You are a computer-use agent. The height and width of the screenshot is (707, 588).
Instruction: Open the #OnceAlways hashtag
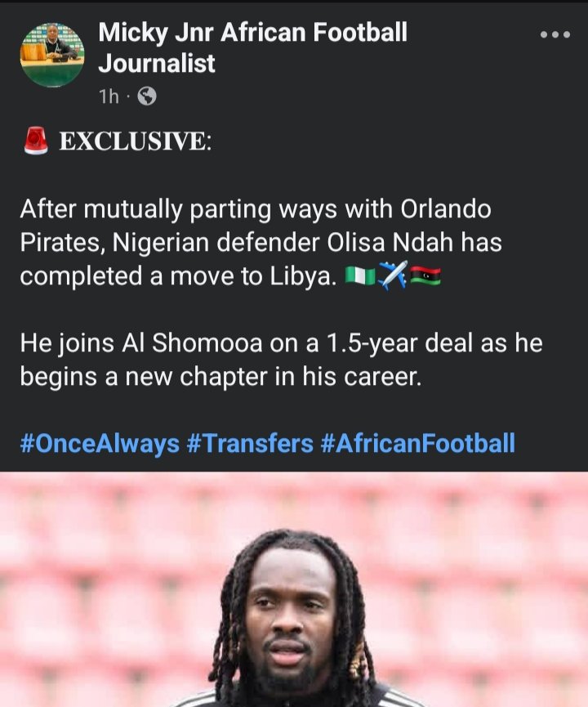[100, 444]
